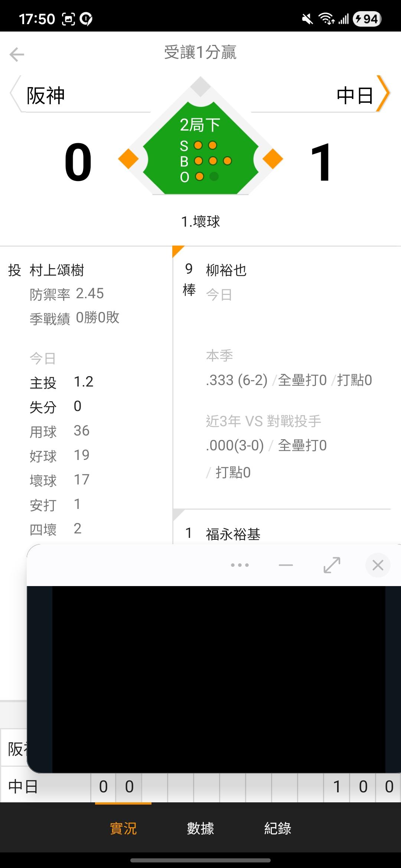
Task: Expand the floating video to fullscreen
Action: coord(332,565)
